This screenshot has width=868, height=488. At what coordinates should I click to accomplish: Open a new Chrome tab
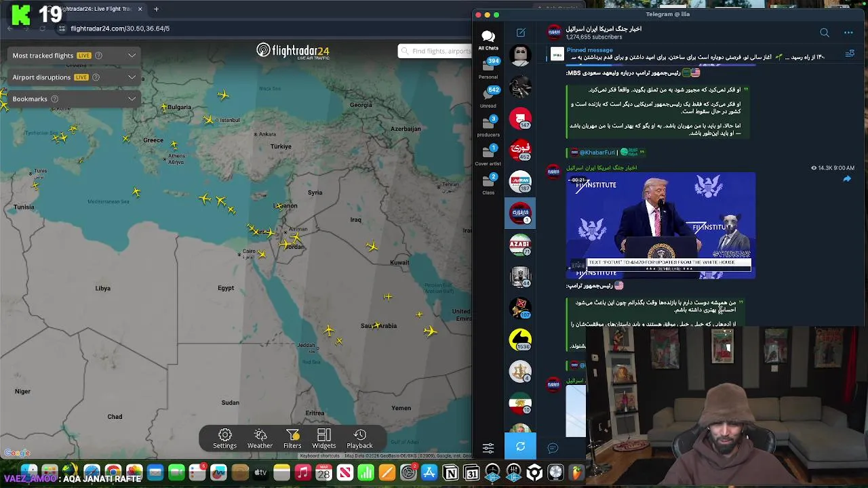tap(156, 9)
